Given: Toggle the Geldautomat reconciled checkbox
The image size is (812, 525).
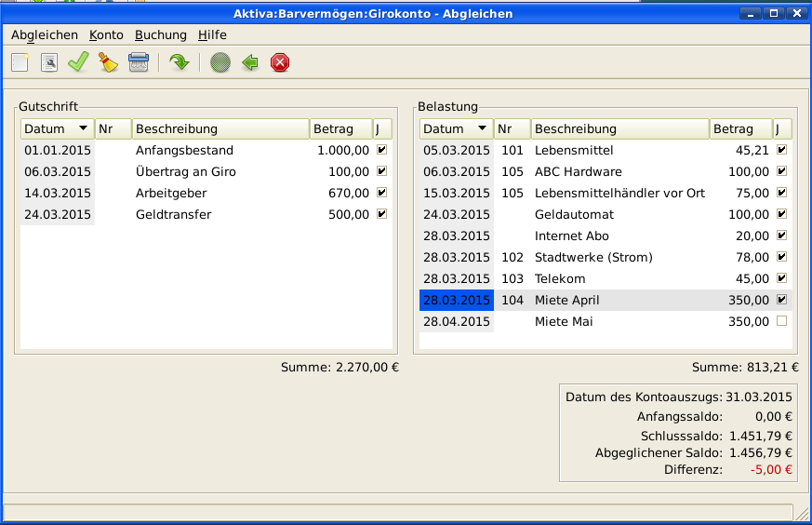Looking at the screenshot, I should (x=781, y=214).
